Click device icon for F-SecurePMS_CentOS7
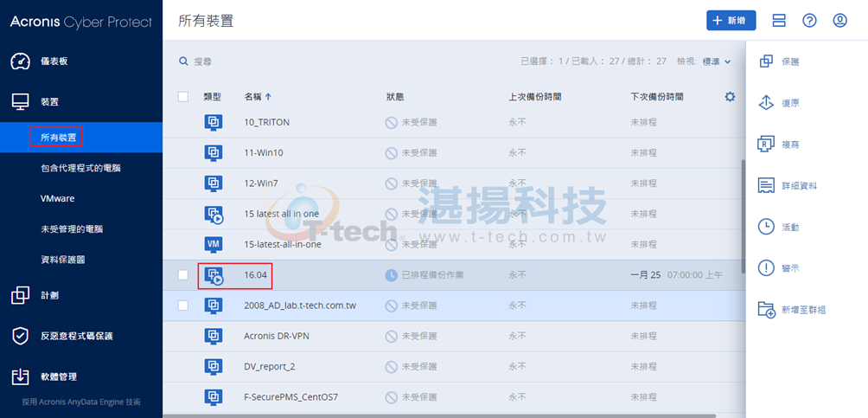868x418 pixels. click(x=214, y=397)
